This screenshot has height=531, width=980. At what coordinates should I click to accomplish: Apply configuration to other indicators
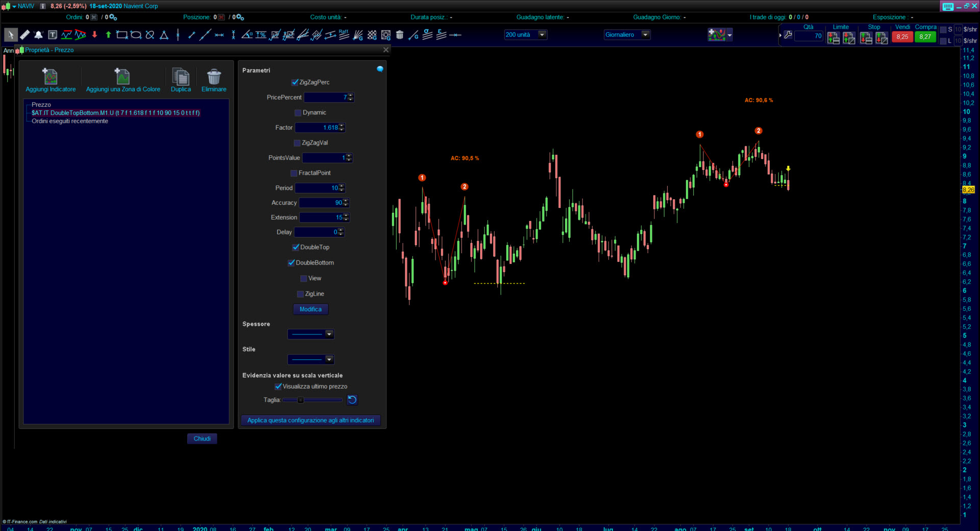pyautogui.click(x=311, y=420)
